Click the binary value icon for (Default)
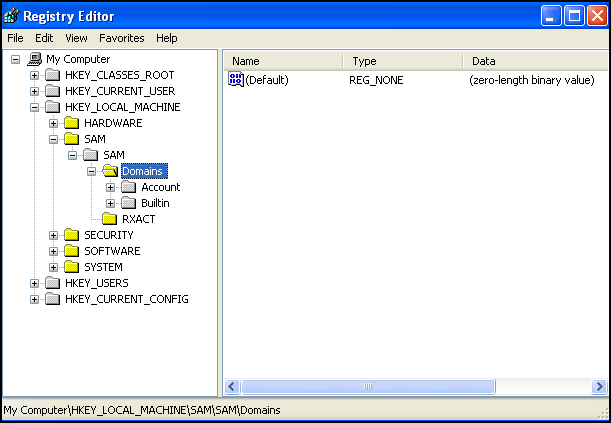Viewport: 611px width, 423px height. 236,79
